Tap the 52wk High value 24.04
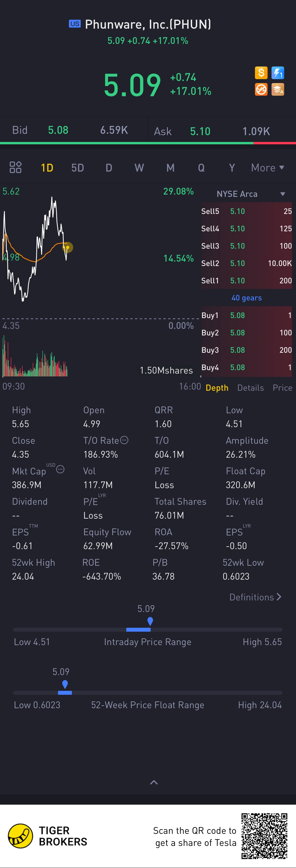 click(23, 576)
